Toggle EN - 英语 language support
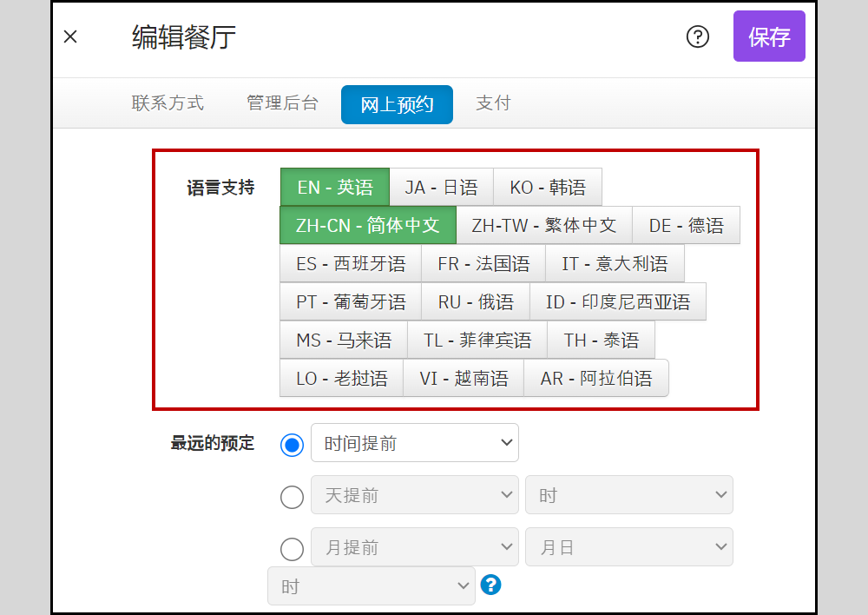Viewport: 868px width, 615px height. pos(335,188)
